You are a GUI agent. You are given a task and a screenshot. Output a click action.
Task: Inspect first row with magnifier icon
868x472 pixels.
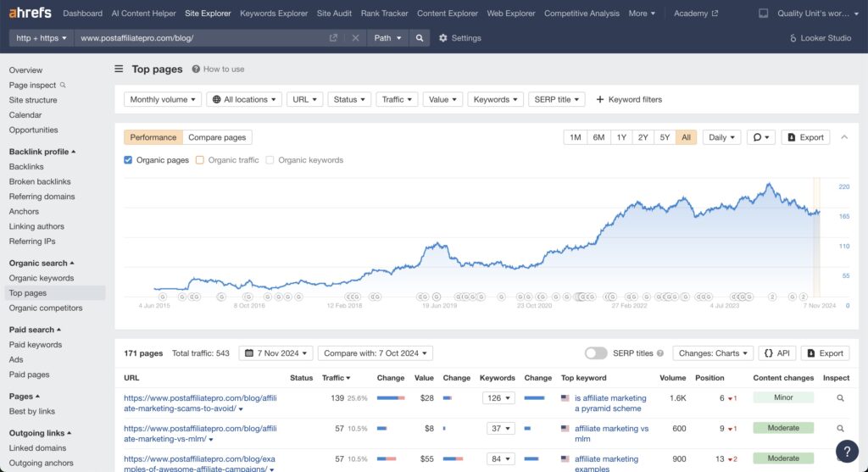click(840, 397)
